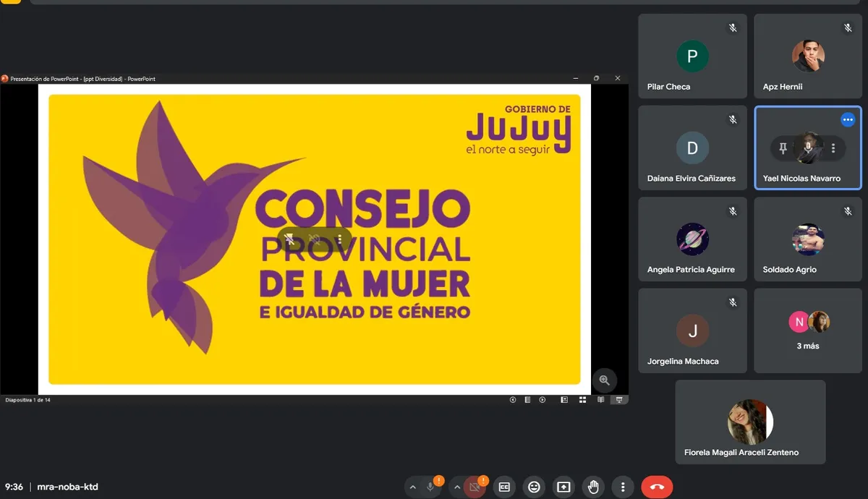Turn on closed captions
The height and width of the screenshot is (499, 868).
tap(504, 487)
